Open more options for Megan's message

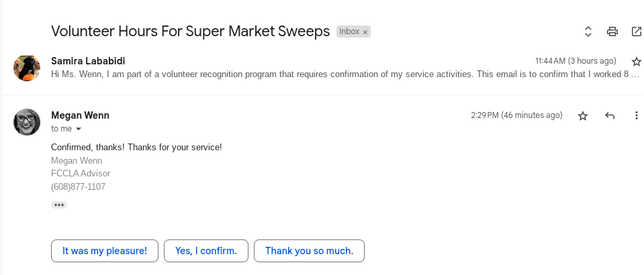[x=637, y=116]
